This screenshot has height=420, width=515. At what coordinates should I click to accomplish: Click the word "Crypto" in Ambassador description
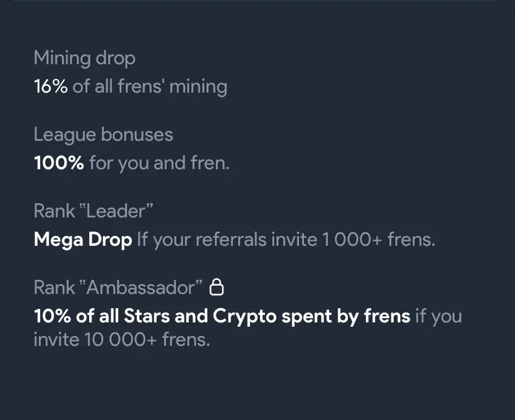click(x=244, y=316)
